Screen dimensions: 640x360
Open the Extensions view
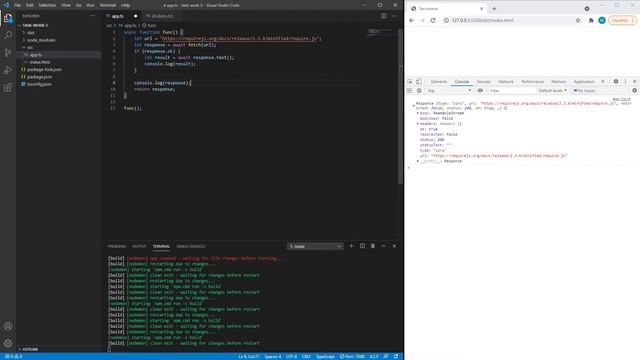[8, 88]
